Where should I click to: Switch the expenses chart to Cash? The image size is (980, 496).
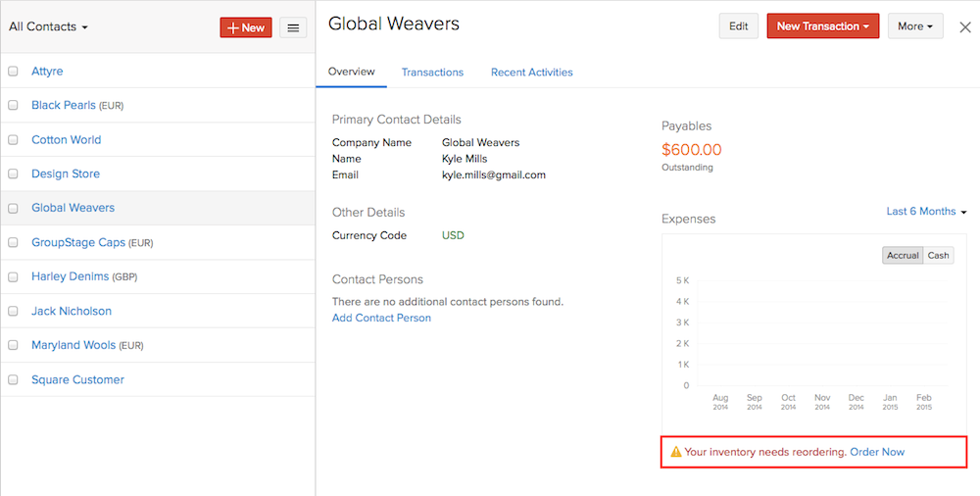pos(938,255)
